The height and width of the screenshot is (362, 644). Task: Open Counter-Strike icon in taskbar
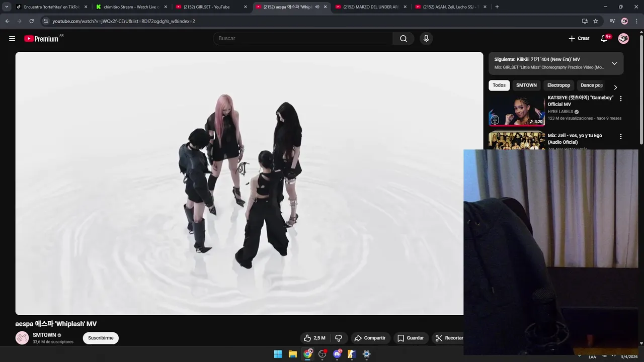(x=352, y=354)
